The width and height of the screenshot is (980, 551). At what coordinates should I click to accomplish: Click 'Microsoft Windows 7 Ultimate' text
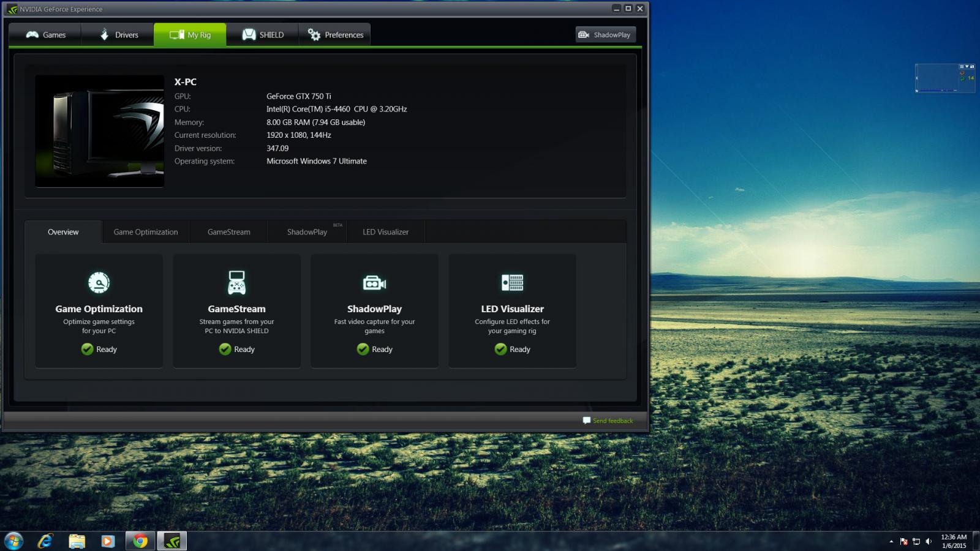tap(317, 161)
